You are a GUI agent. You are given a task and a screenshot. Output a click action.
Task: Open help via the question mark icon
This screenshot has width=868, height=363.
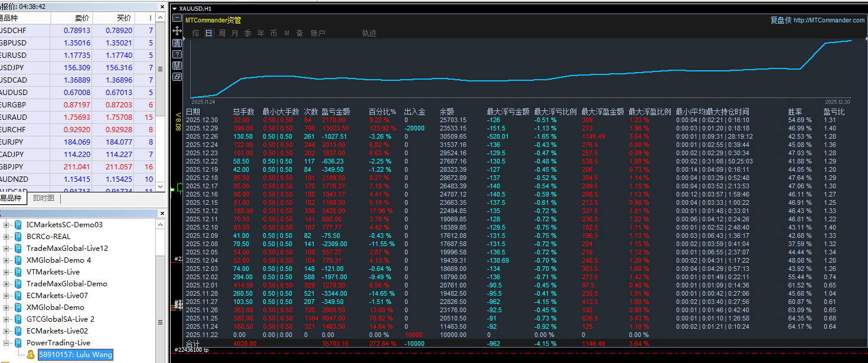coord(177,54)
